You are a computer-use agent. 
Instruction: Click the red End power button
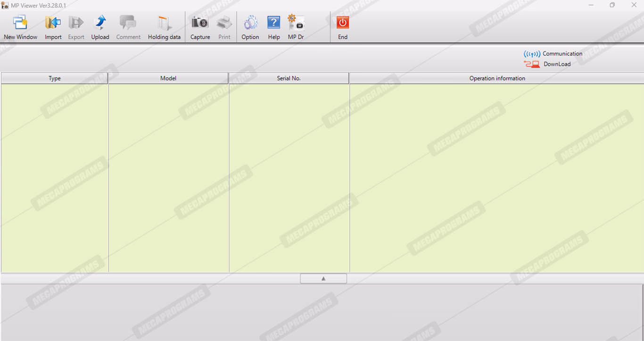[343, 23]
